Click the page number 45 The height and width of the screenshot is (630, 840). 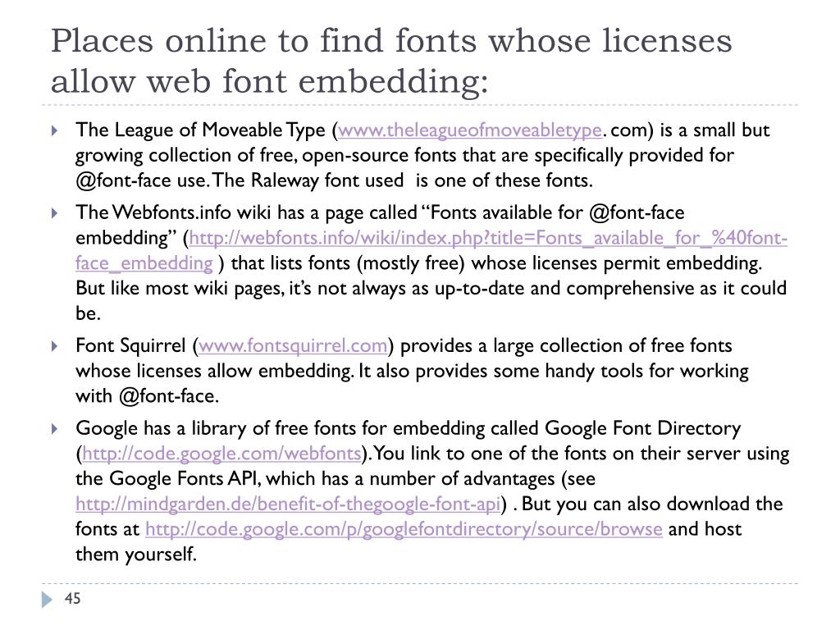72,598
